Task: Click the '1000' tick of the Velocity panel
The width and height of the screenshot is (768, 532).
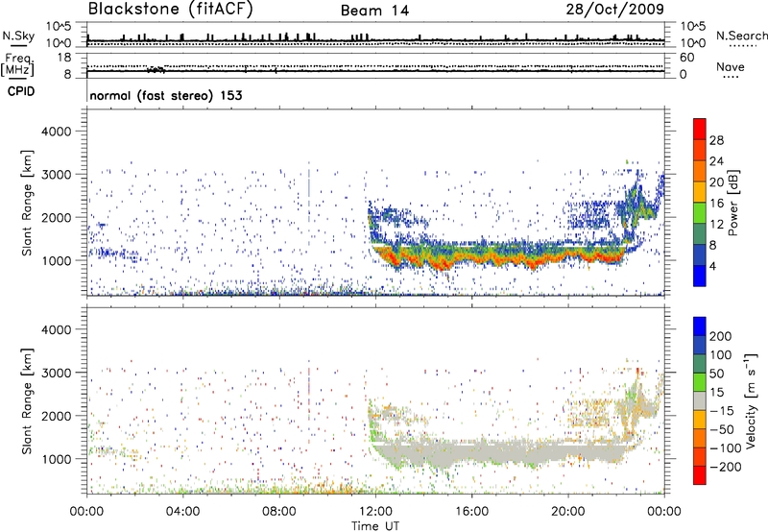Action: pos(57,459)
